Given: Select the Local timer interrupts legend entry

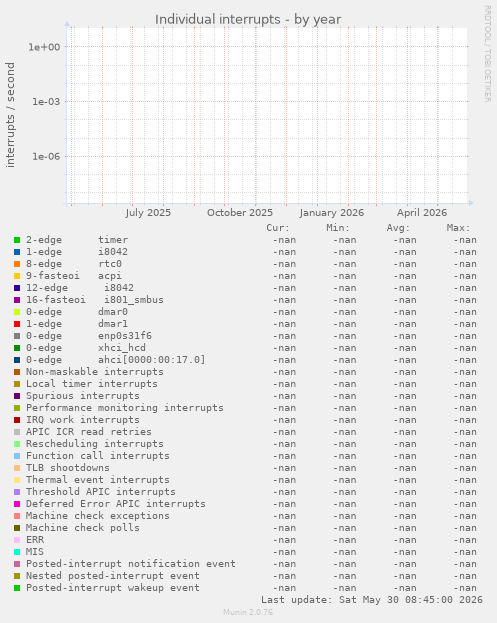Looking at the screenshot, I should coord(92,384).
